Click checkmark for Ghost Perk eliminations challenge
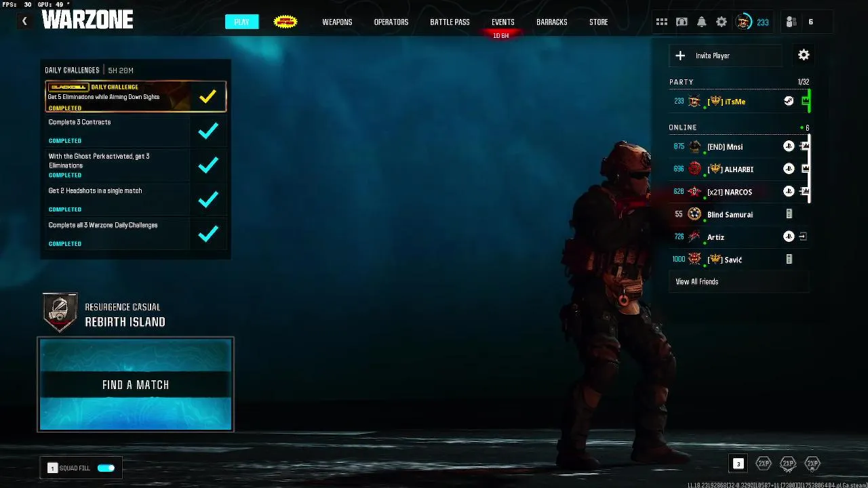This screenshot has width=868, height=488. click(x=208, y=165)
